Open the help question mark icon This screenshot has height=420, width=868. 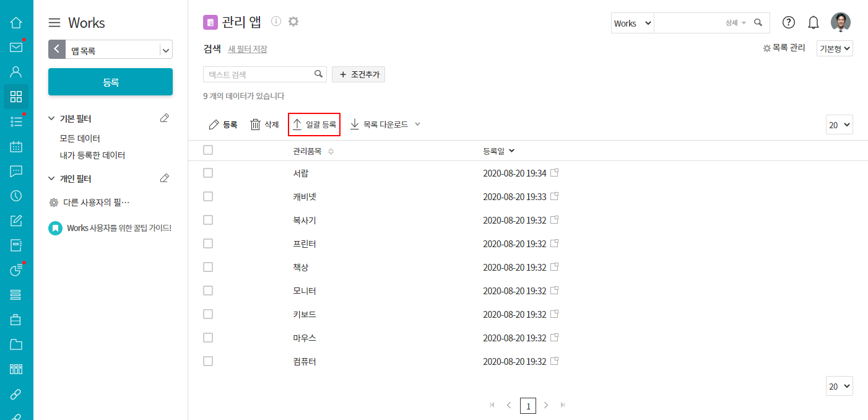(x=788, y=23)
